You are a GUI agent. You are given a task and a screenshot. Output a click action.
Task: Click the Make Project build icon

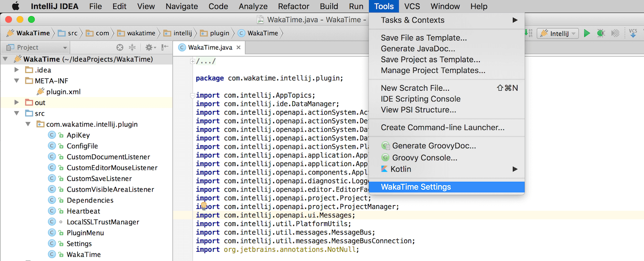[529, 33]
